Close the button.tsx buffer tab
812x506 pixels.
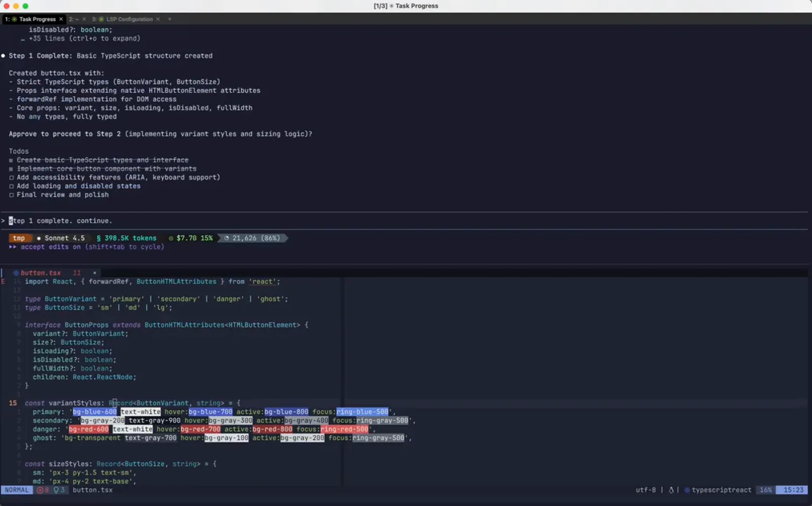tap(94, 273)
